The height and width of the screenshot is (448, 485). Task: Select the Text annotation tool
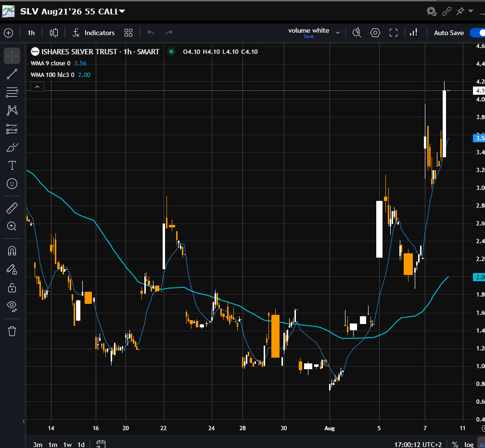(x=12, y=165)
